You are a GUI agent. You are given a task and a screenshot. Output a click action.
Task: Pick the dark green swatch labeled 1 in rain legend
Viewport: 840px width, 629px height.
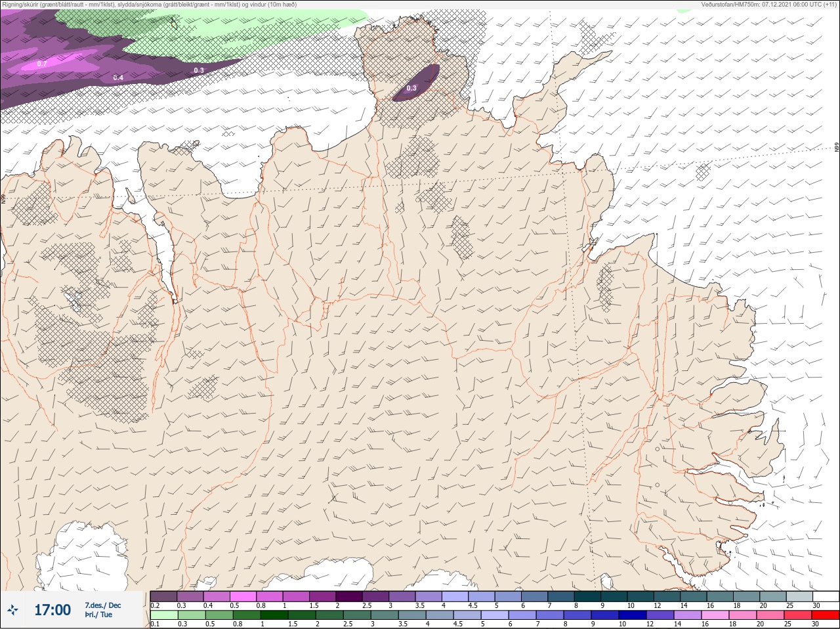[x=275, y=615]
